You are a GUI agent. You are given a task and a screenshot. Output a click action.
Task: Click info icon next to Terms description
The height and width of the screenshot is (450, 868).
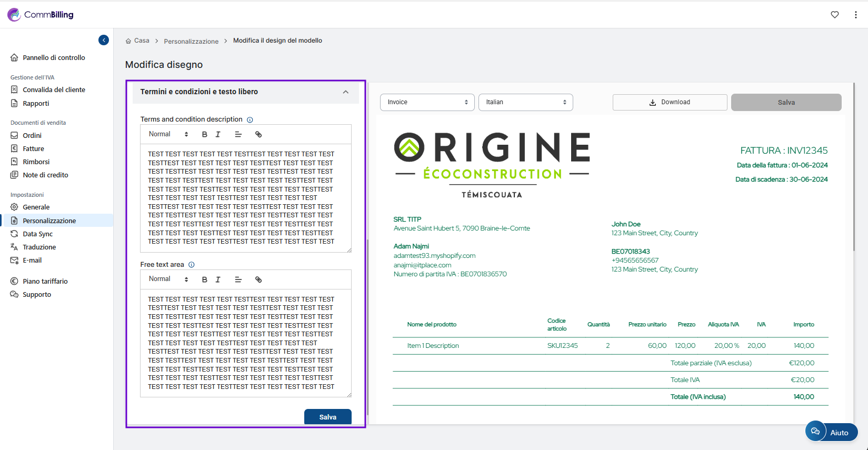tap(250, 120)
